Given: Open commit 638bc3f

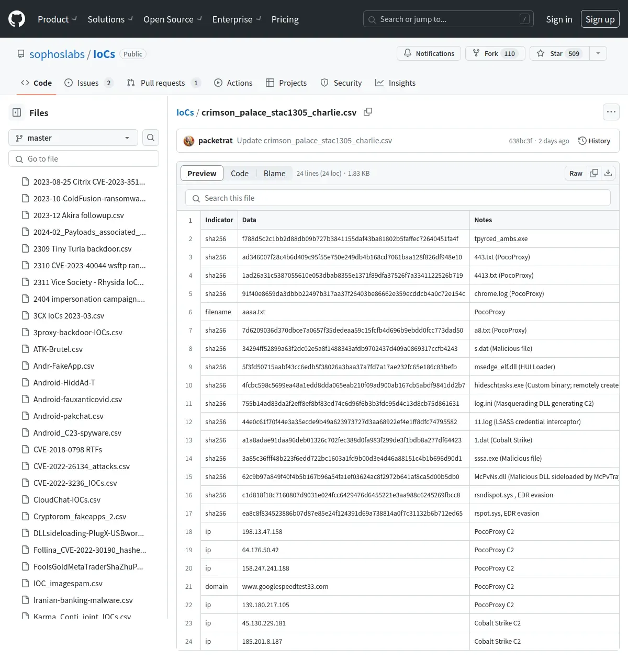Looking at the screenshot, I should click(520, 141).
